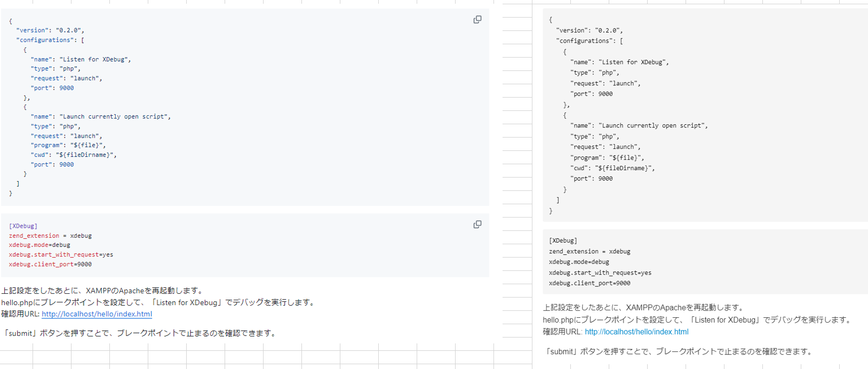This screenshot has height=369, width=868.
Task: Open the localhost hello index.html link in right panel
Action: [636, 332]
